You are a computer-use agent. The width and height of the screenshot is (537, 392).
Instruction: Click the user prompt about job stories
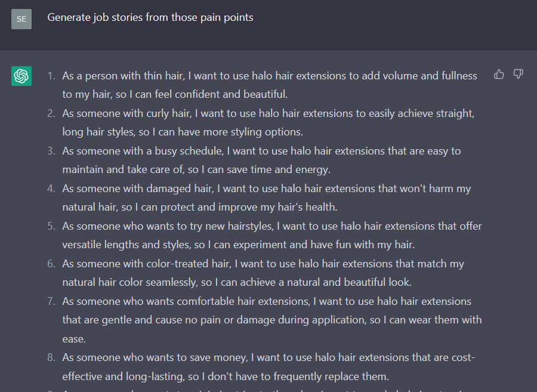pos(150,17)
